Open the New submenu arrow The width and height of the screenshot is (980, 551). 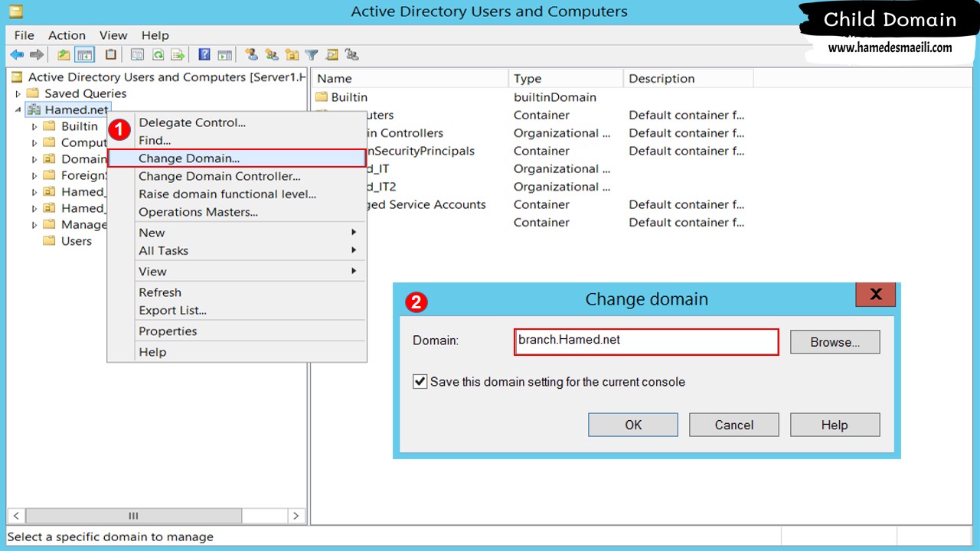(354, 232)
